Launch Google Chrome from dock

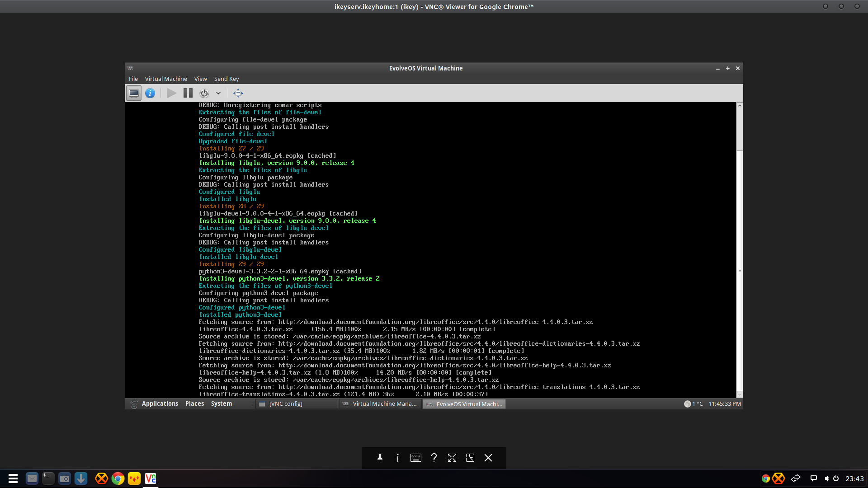pyautogui.click(x=118, y=479)
